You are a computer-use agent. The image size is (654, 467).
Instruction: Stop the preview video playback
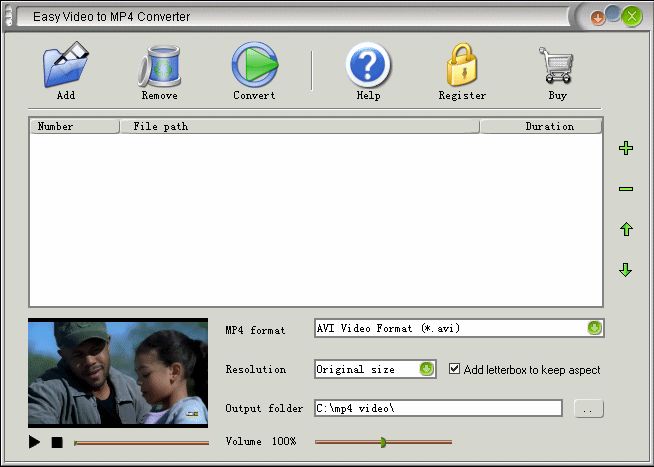coord(57,442)
